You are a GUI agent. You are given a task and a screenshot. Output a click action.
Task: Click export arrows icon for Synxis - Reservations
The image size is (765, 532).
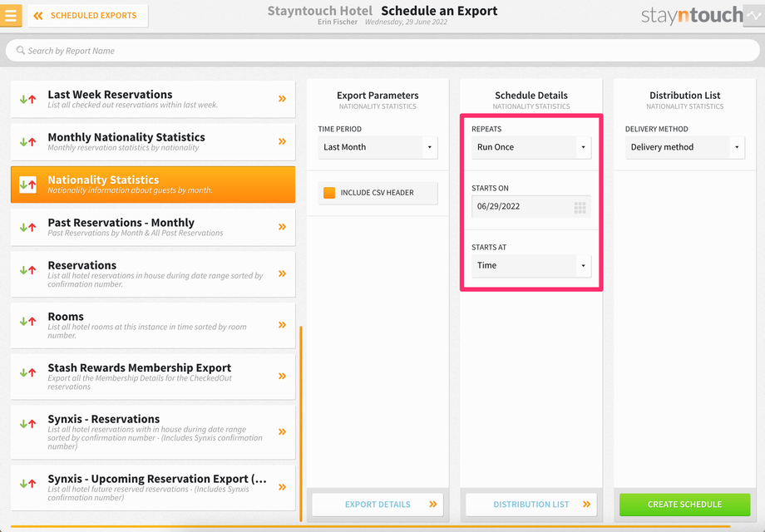click(x=27, y=424)
